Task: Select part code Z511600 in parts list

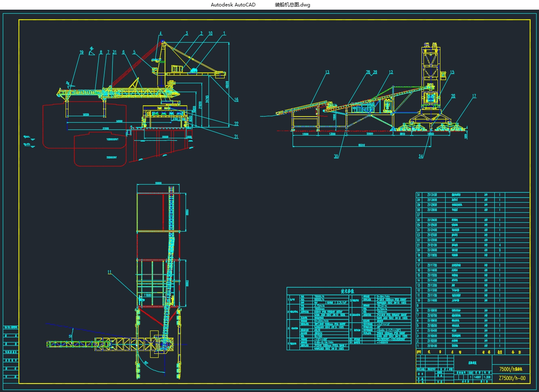Action: 432,270
